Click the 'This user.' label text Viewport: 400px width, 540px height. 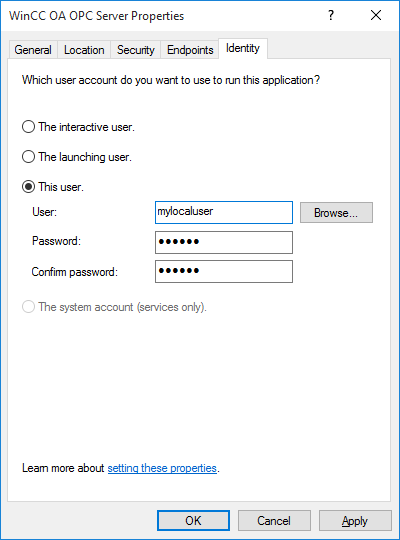click(x=61, y=187)
